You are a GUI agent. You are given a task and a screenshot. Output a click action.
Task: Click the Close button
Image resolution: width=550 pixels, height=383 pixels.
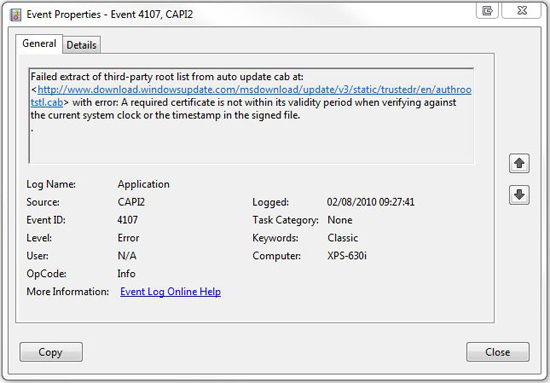pos(498,352)
